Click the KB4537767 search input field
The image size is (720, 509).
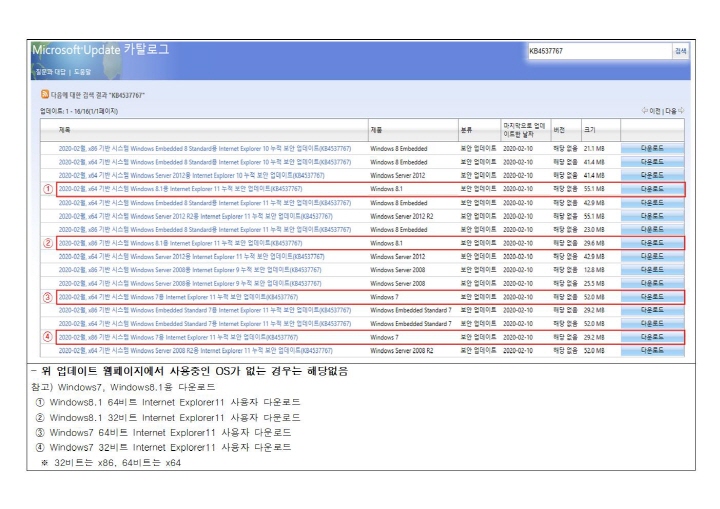(597, 50)
